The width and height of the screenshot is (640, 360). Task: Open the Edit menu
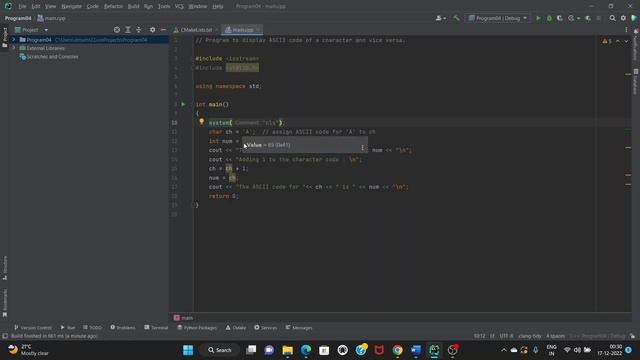tap(36, 7)
